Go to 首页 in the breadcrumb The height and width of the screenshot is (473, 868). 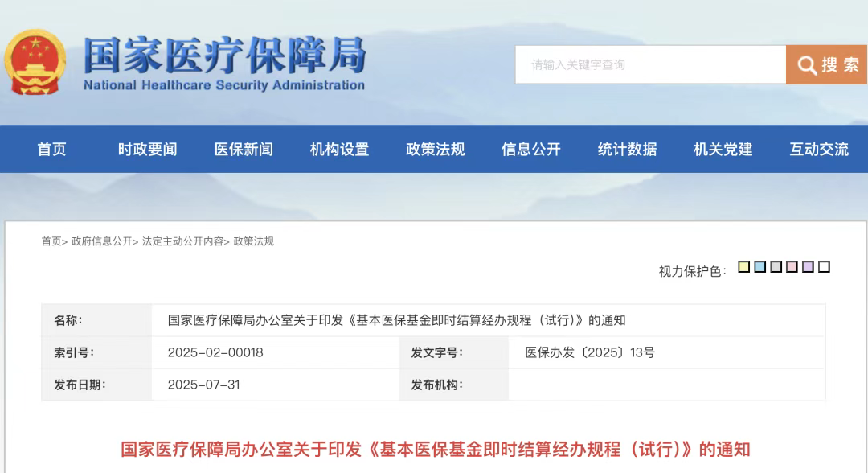51,241
